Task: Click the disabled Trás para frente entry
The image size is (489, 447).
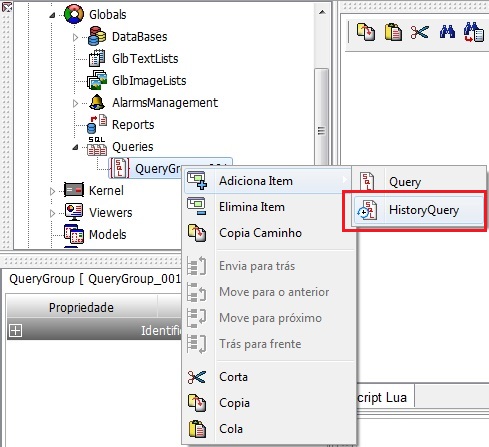Action: point(268,344)
